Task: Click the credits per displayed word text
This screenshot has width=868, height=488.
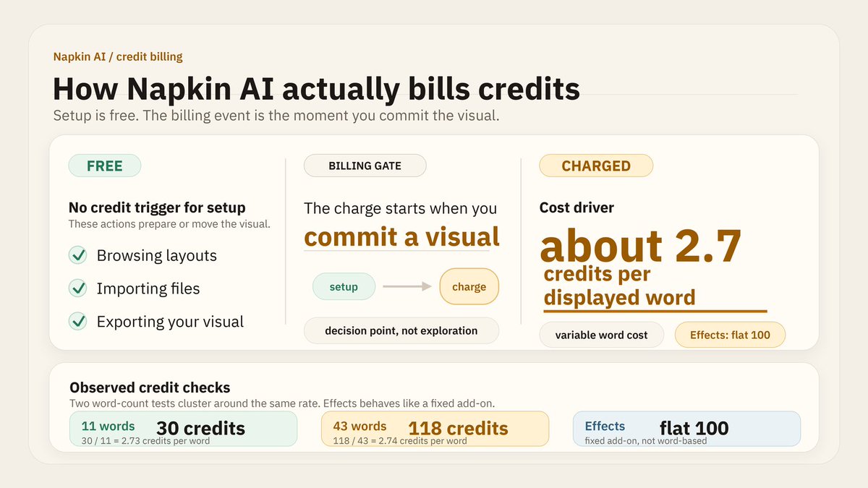Action: coord(619,286)
